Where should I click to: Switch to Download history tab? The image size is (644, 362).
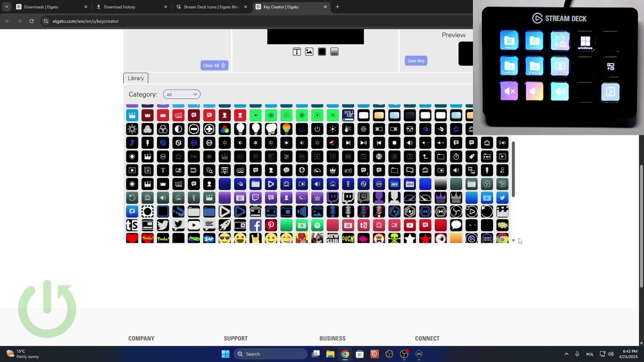(132, 7)
